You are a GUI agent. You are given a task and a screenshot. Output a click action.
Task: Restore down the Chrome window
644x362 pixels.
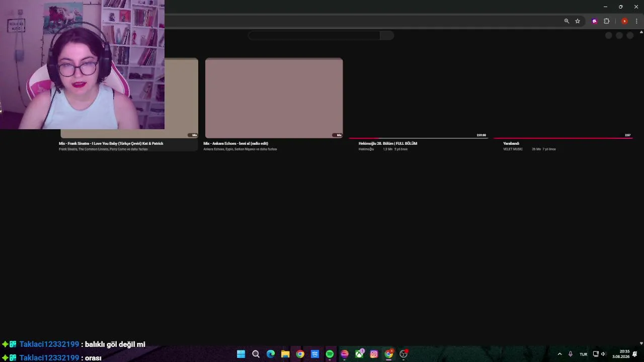tap(620, 7)
